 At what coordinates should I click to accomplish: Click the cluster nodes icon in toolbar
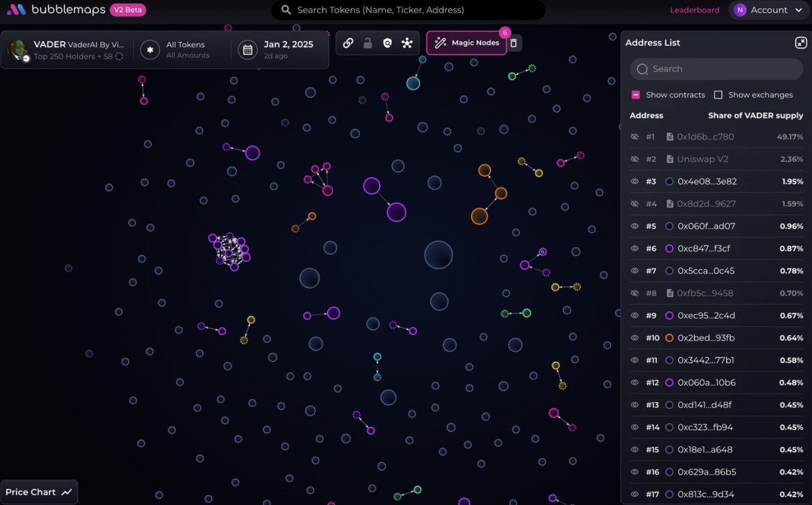[407, 43]
